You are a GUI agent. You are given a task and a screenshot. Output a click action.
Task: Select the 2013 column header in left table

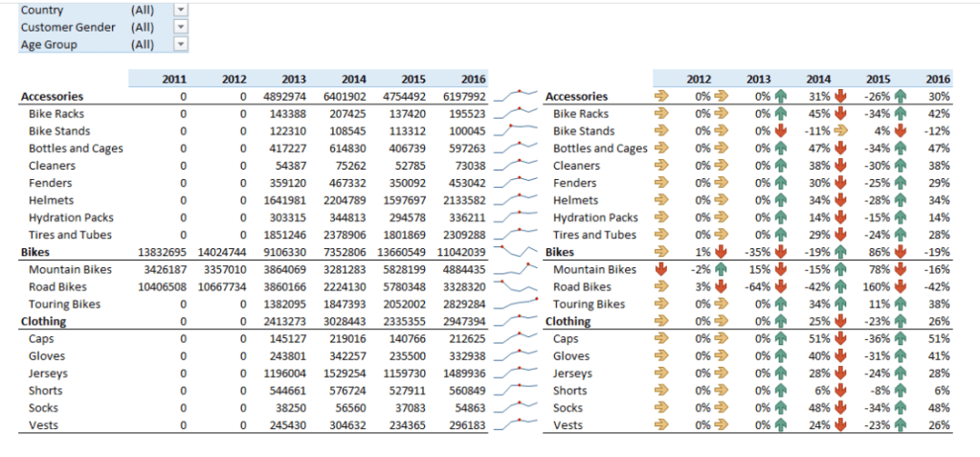pos(292,79)
